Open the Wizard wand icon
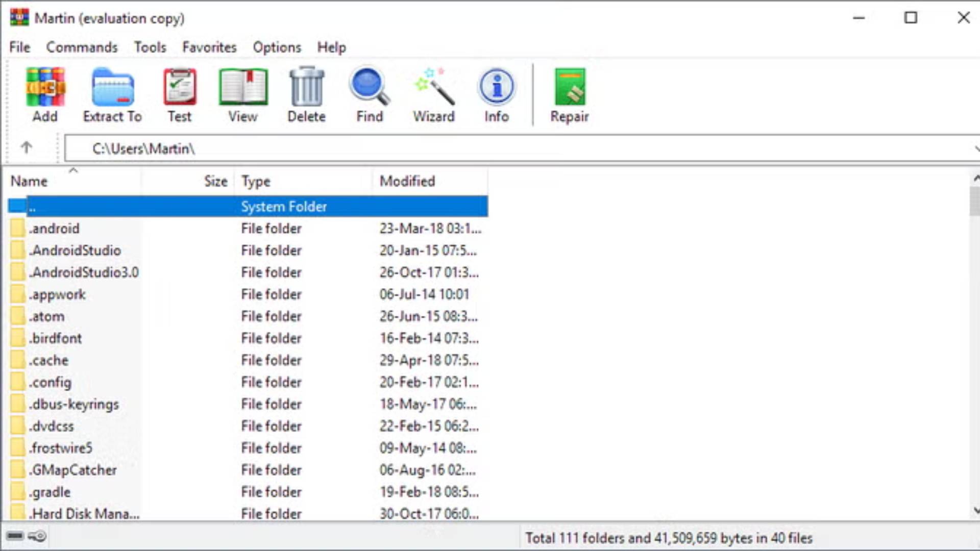The image size is (980, 551). (434, 88)
